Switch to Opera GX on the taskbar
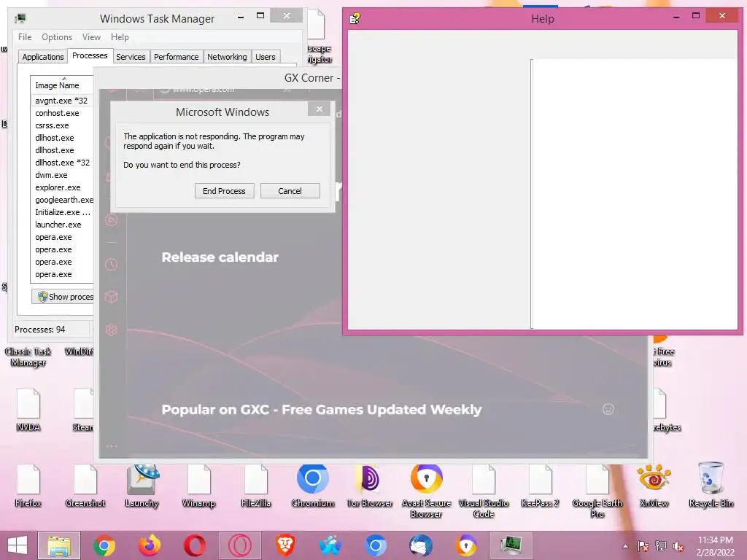The height and width of the screenshot is (560, 747). [239, 545]
